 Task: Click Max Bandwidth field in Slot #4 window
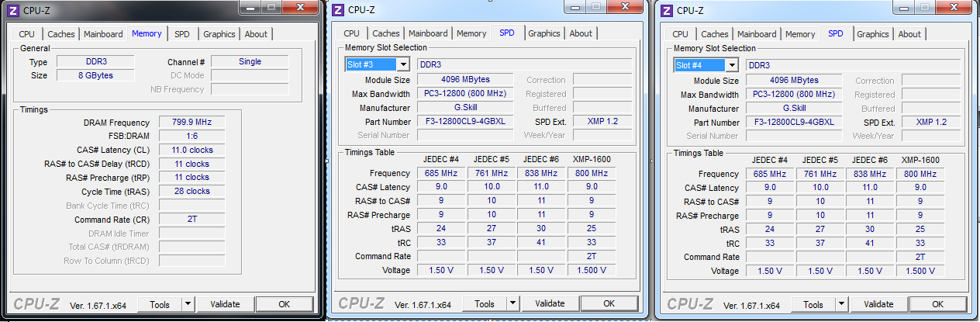pyautogui.click(x=795, y=95)
